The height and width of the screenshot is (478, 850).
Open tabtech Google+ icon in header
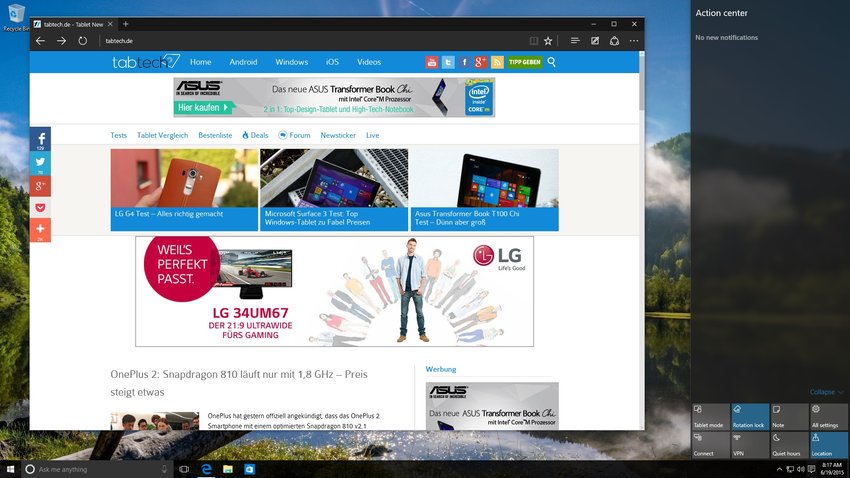480,62
